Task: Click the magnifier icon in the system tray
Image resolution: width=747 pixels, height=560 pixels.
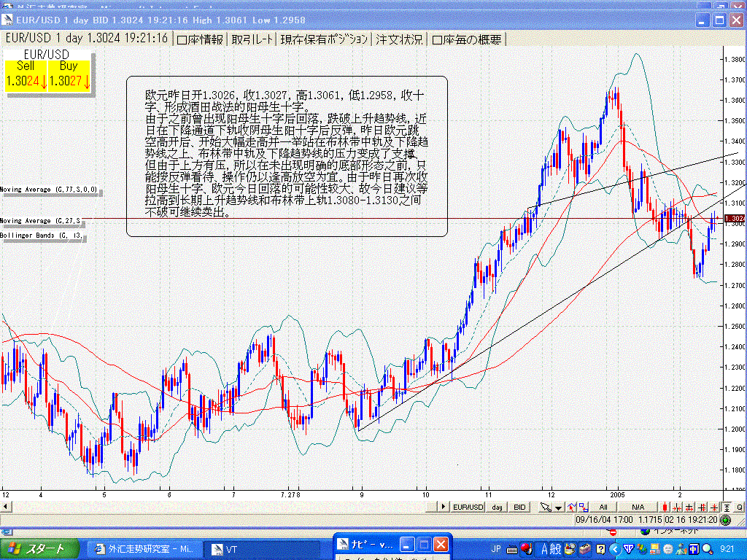Action: tap(706, 549)
